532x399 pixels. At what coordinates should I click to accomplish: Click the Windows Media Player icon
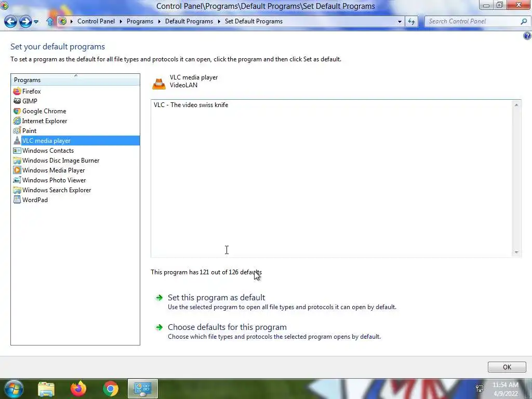click(17, 170)
